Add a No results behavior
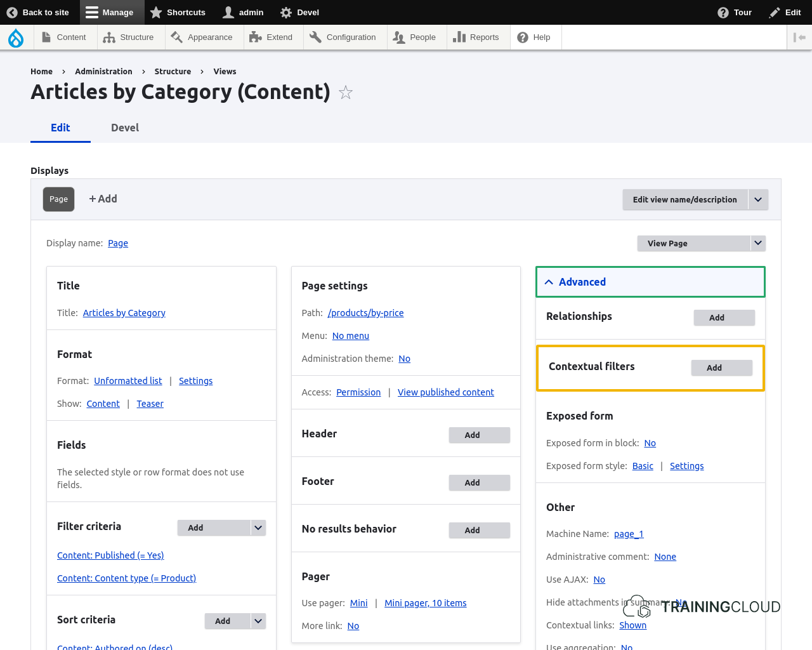The height and width of the screenshot is (650, 812). [479, 530]
